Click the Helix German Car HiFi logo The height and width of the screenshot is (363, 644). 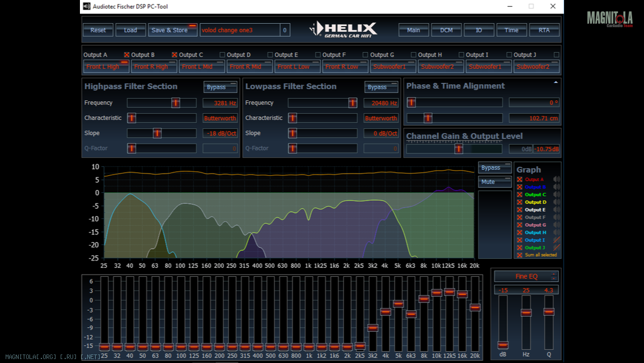click(x=344, y=29)
